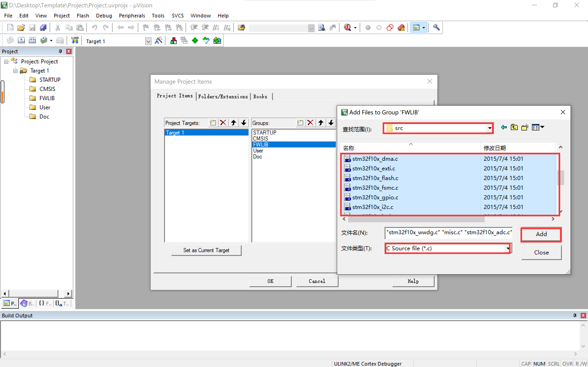Collapse the Target 1 tree node
Screen dimensions: 588x367
pos(15,71)
